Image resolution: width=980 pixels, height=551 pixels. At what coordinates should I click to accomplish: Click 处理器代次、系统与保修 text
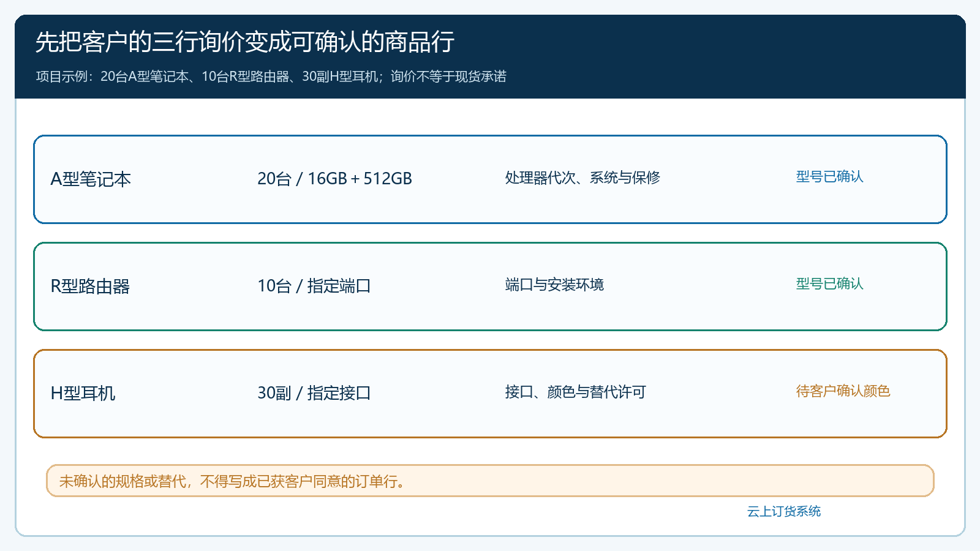point(582,178)
